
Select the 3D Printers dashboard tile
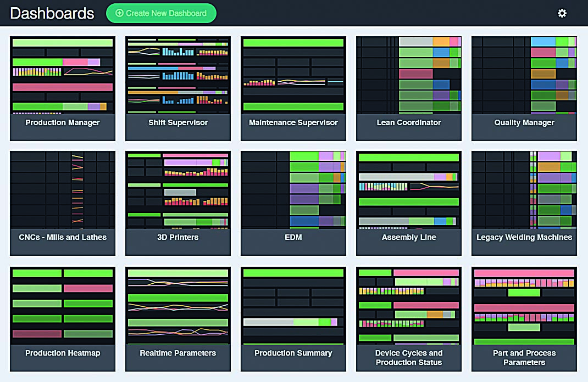178,204
